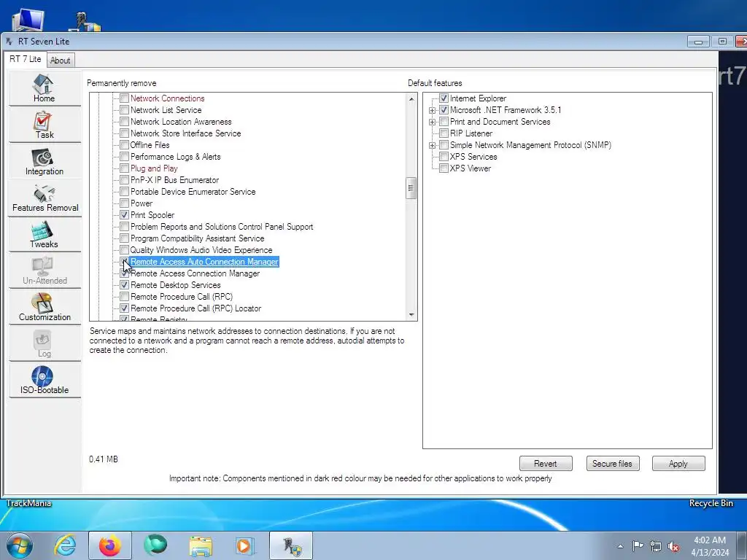This screenshot has height=560, width=747.
Task: Open Features Removal section
Action: point(44,198)
